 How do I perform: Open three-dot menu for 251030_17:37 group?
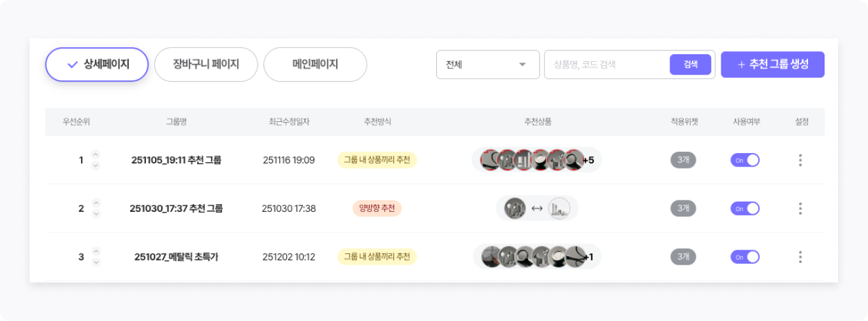[x=800, y=209]
